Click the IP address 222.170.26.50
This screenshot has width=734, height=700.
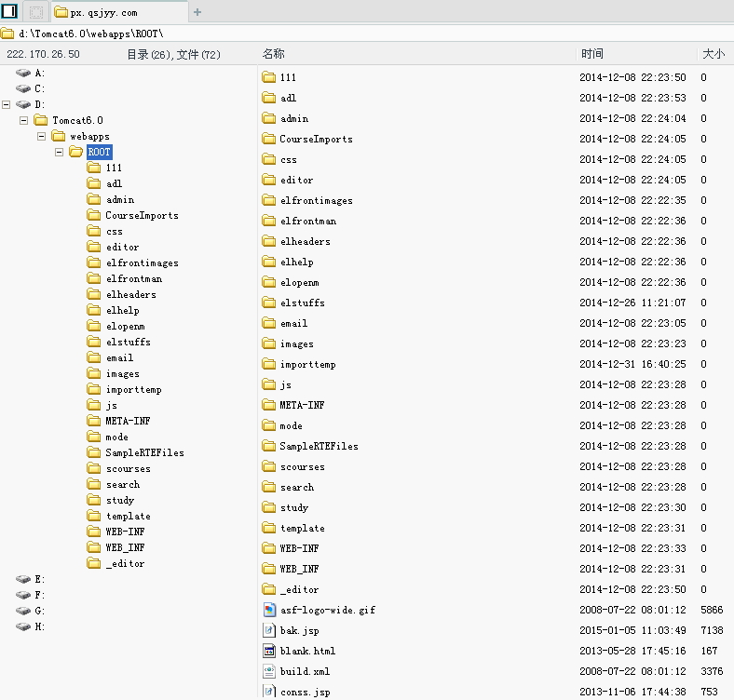pyautogui.click(x=43, y=54)
